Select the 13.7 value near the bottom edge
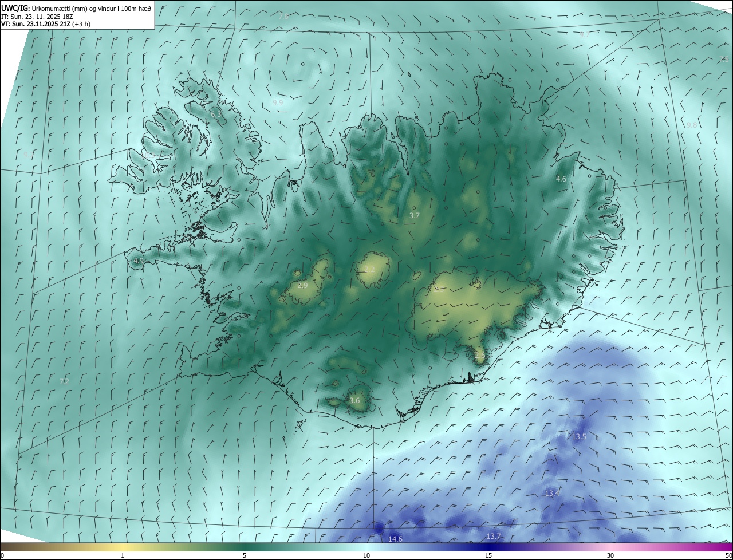 pos(494,537)
